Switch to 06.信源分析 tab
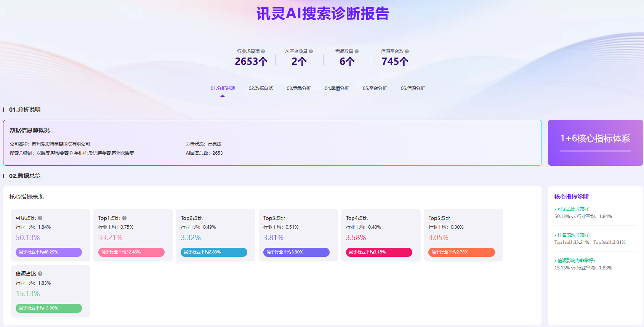Viewport: 644px width, 327px height. tap(413, 88)
